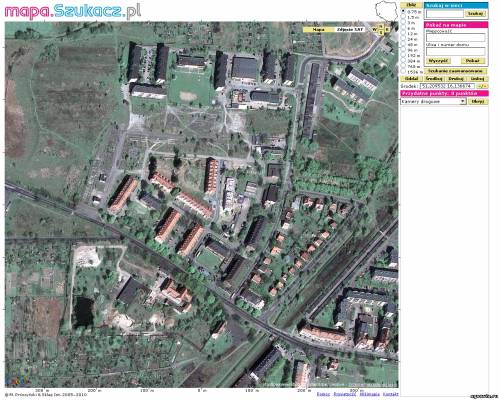Click the Ukryj button beside the dropdown
The image size is (500, 400).
(478, 101)
